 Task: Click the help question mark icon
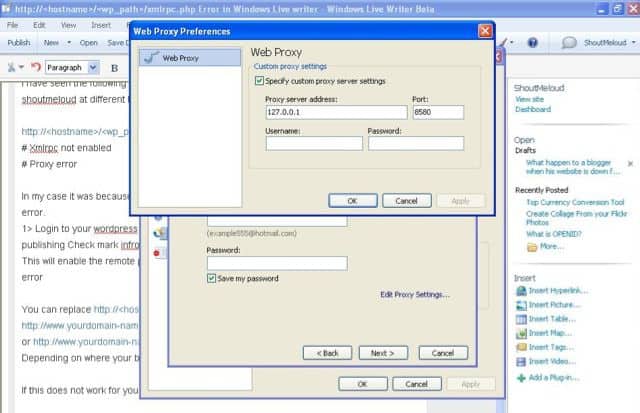[532, 42]
